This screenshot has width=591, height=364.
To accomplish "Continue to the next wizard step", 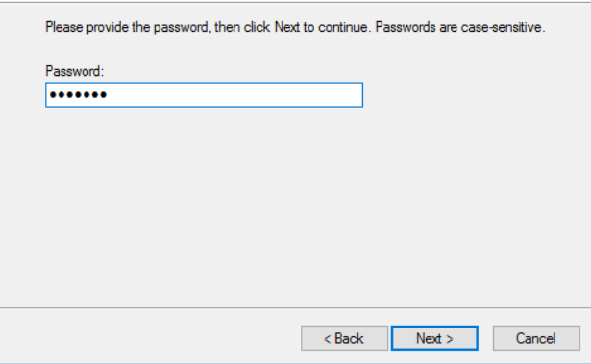I will (434, 338).
